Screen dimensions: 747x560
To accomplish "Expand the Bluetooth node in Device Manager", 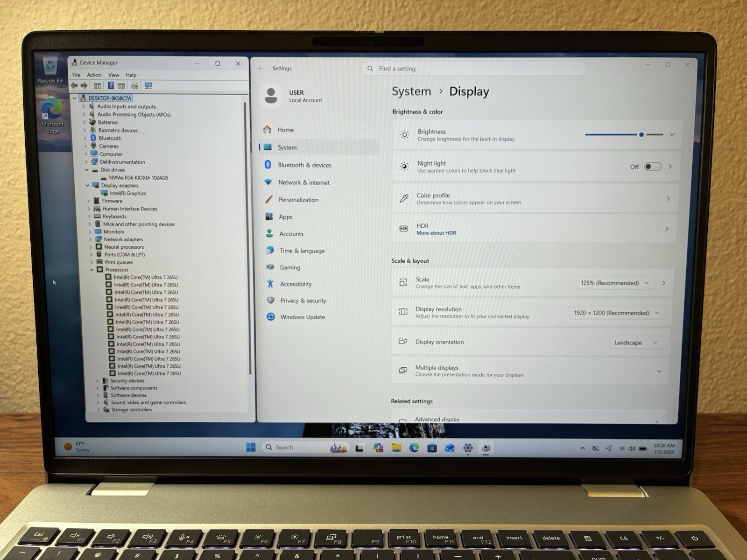I will [85, 138].
